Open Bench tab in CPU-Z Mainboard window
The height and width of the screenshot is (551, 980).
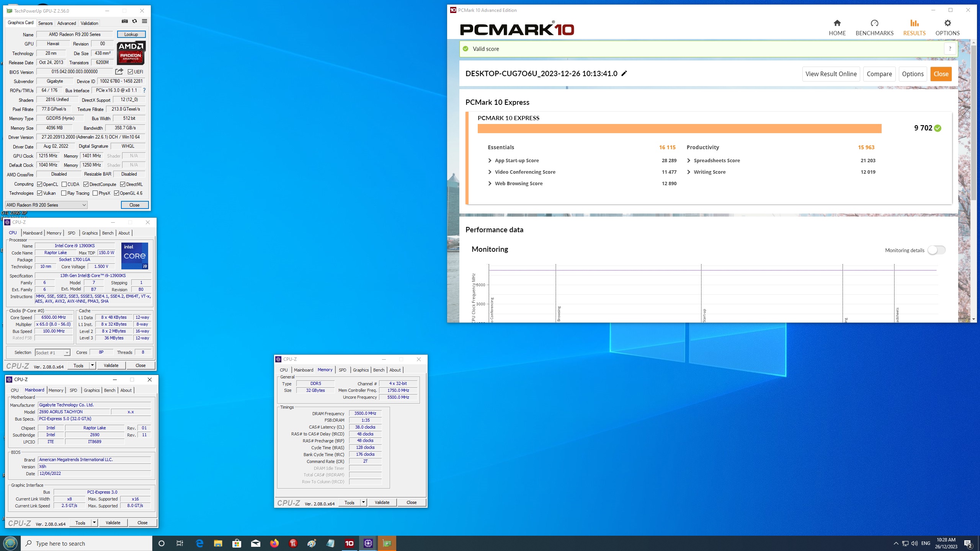[x=109, y=390]
